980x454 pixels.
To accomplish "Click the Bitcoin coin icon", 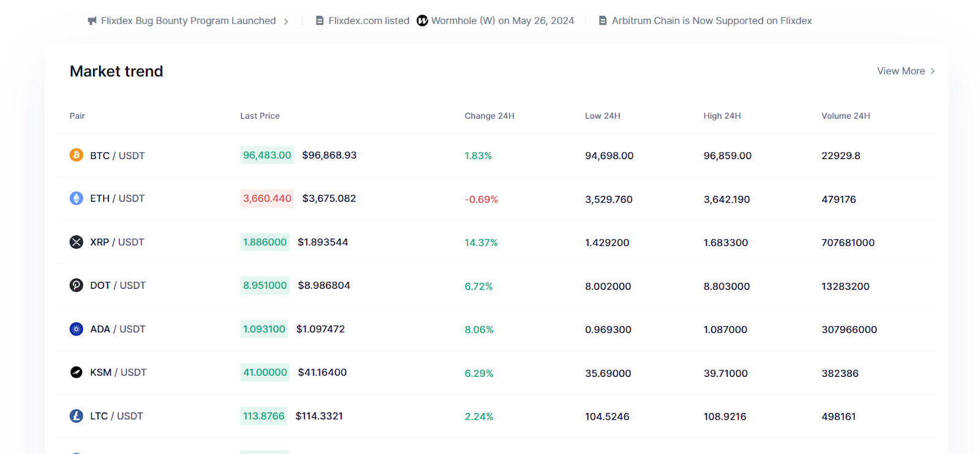I will coord(76,155).
